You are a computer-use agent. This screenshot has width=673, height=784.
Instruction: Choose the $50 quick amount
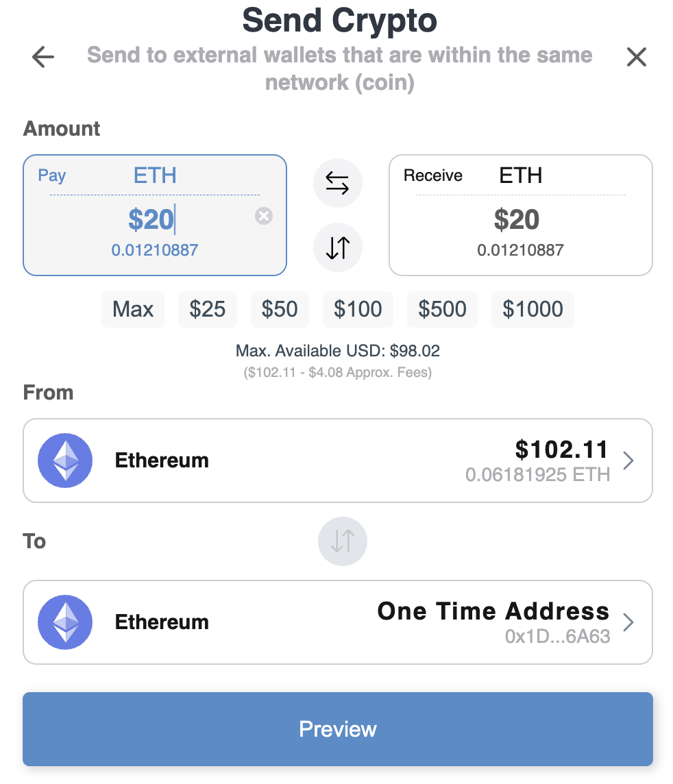[280, 309]
